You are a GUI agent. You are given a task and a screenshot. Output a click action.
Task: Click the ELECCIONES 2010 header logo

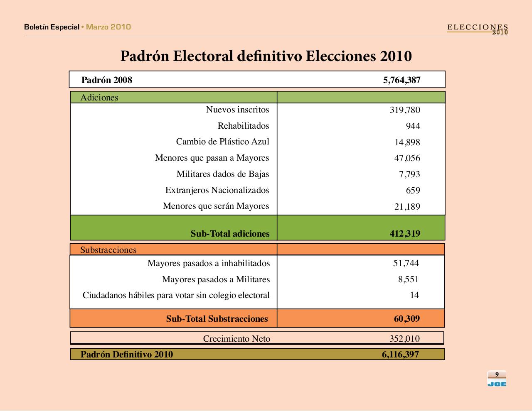(x=478, y=29)
